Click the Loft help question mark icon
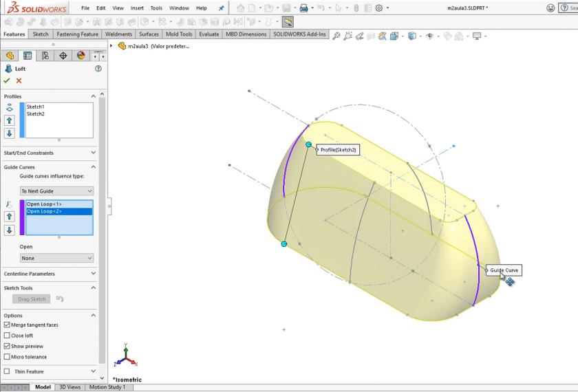The image size is (578, 392). point(98,69)
